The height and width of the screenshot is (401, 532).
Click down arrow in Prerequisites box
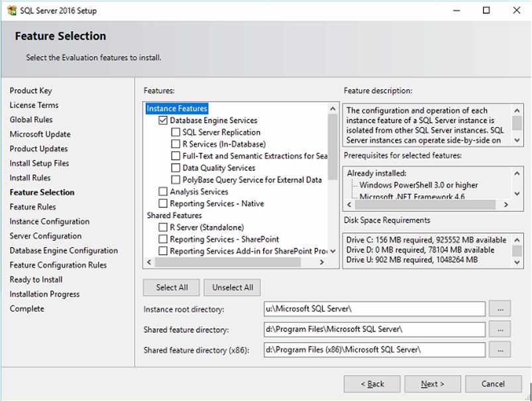pyautogui.click(x=517, y=194)
